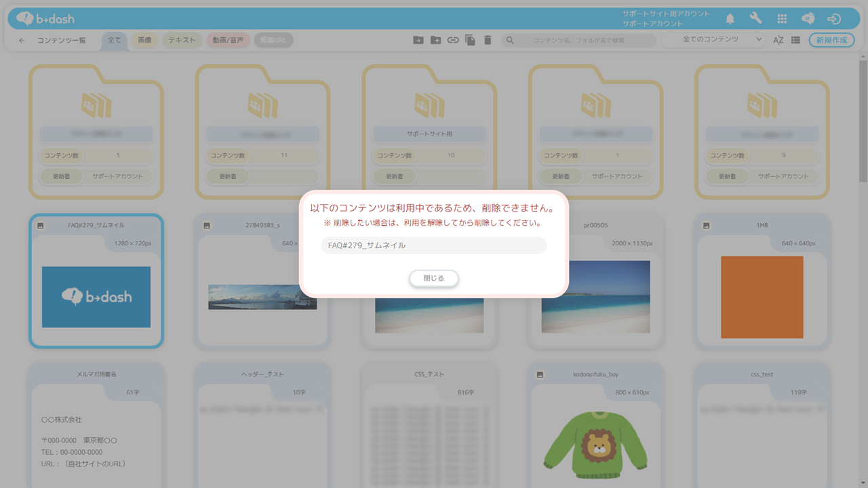The height and width of the screenshot is (488, 868).
Task: Click the image type icon on kodomofuku_boy card
Action: pos(540,374)
